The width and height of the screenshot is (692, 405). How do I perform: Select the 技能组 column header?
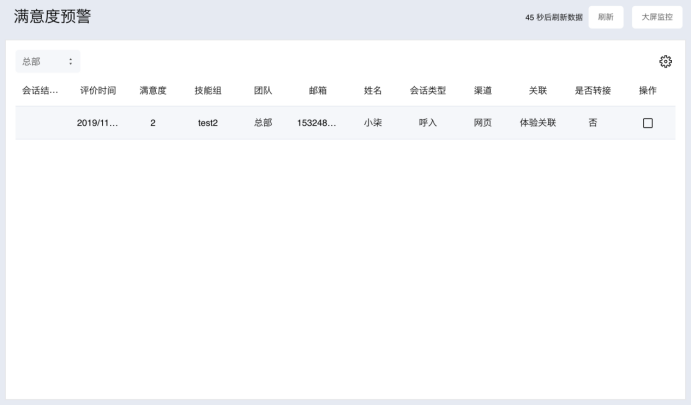coord(208,91)
